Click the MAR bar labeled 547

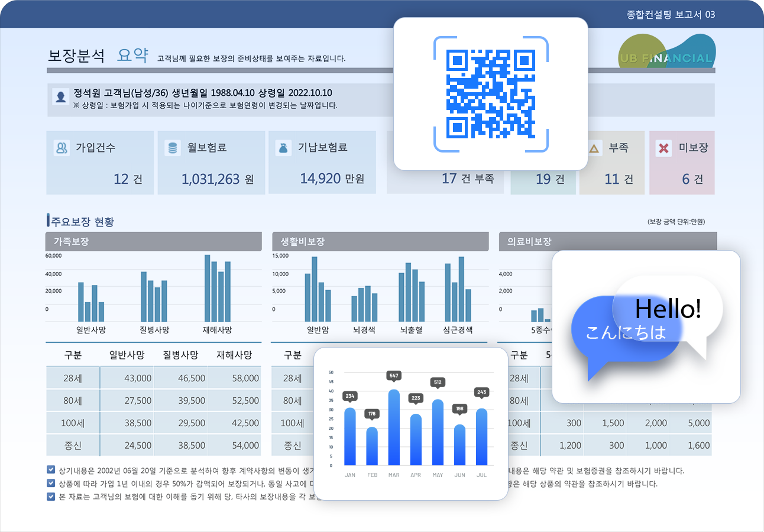coord(394,427)
